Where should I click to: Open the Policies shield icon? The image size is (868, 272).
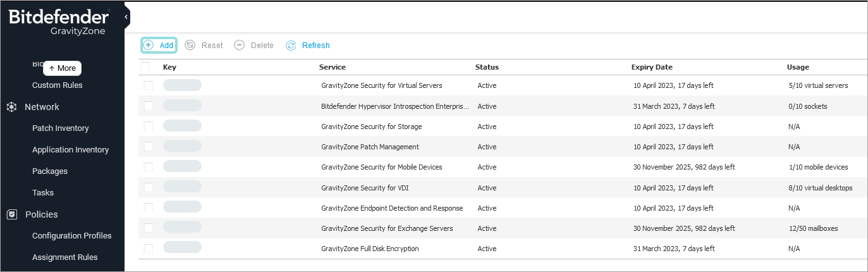point(11,214)
